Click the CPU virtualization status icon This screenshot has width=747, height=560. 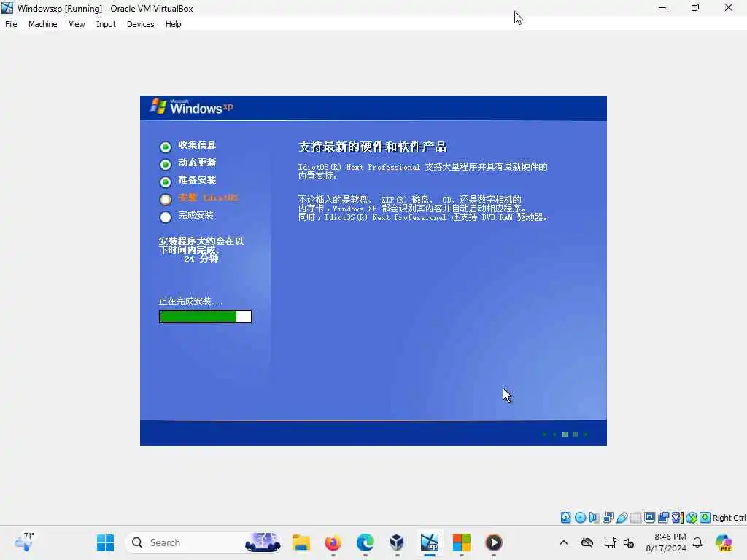[678, 517]
